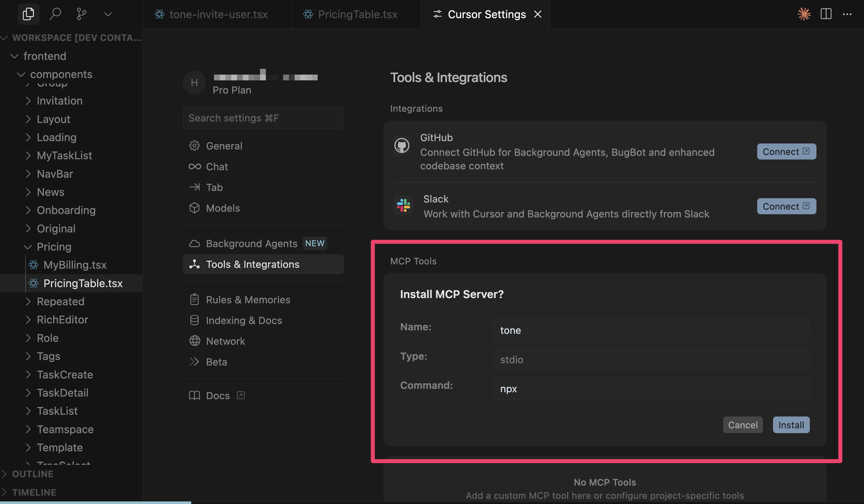Click the Network globe icon
The image size is (864, 504).
coord(195,341)
